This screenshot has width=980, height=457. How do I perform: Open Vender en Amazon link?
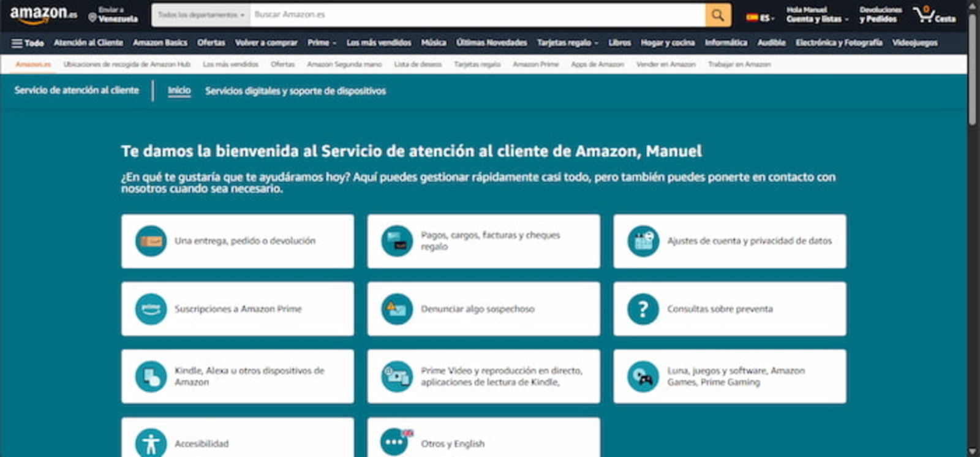pyautogui.click(x=666, y=64)
